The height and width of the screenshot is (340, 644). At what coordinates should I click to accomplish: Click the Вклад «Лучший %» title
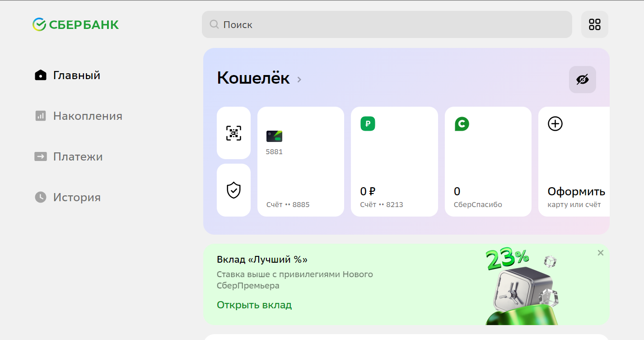click(262, 260)
